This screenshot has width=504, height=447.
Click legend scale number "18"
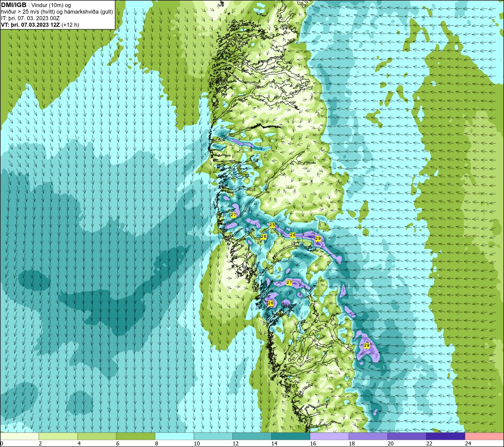point(352,443)
